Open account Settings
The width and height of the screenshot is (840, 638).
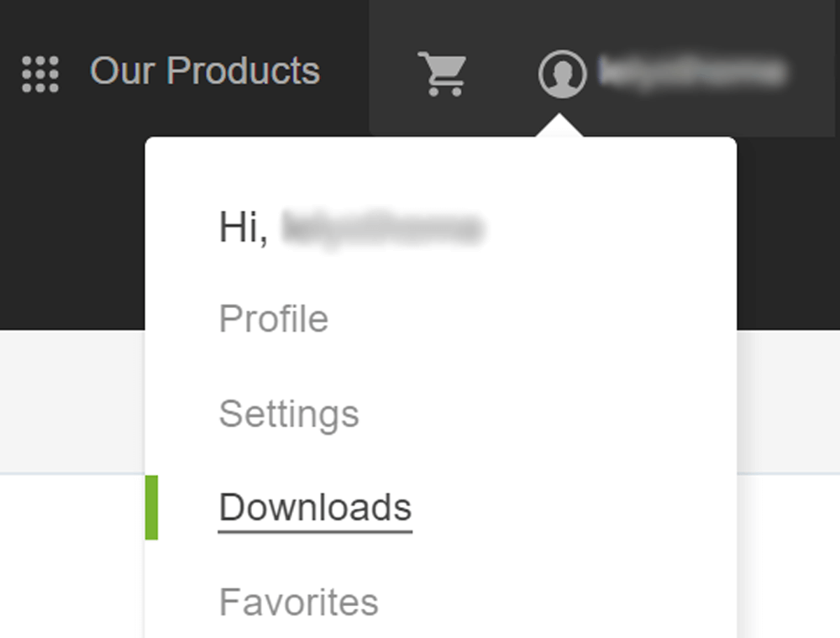[x=289, y=413]
